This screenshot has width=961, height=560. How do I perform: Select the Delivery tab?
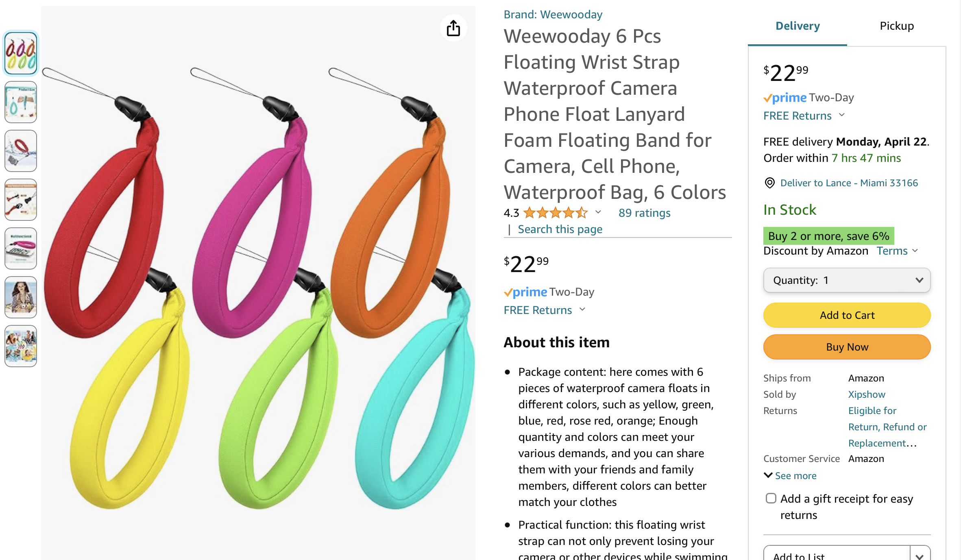(798, 26)
